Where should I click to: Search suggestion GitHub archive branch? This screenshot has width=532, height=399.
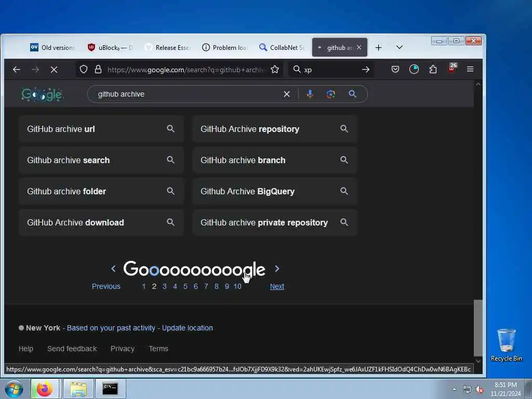[275, 160]
